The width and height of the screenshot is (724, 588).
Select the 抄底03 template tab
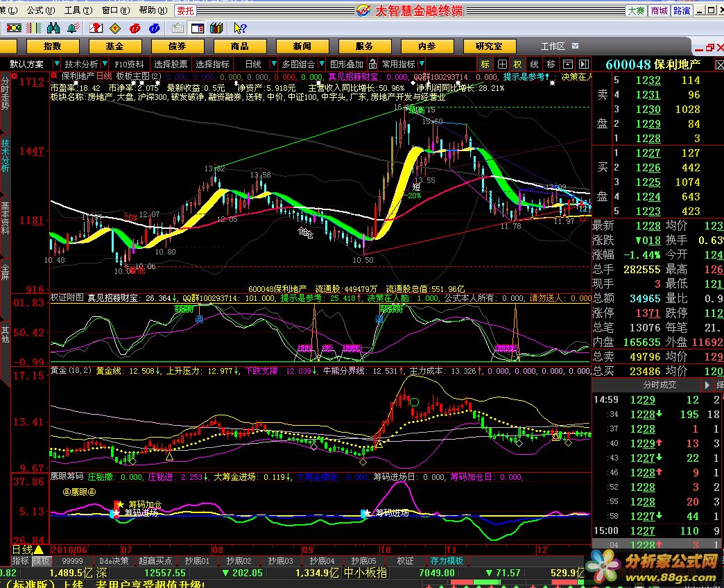tap(280, 561)
